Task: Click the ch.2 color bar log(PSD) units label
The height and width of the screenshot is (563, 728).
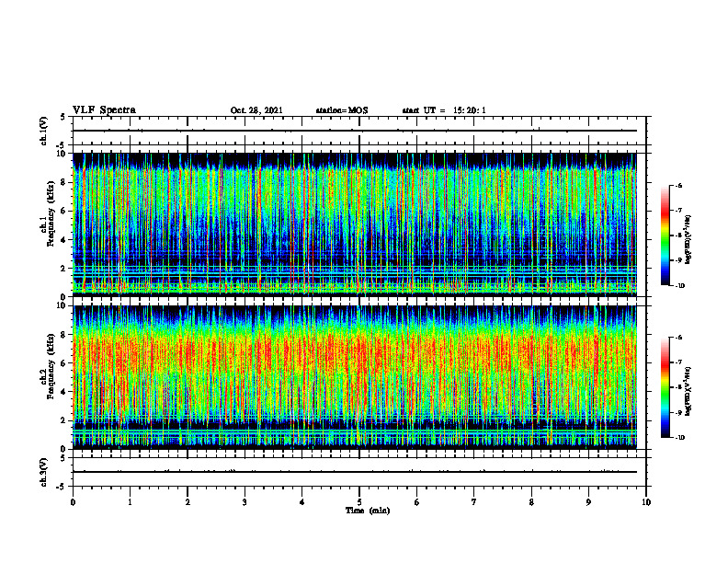Action: 688,391
